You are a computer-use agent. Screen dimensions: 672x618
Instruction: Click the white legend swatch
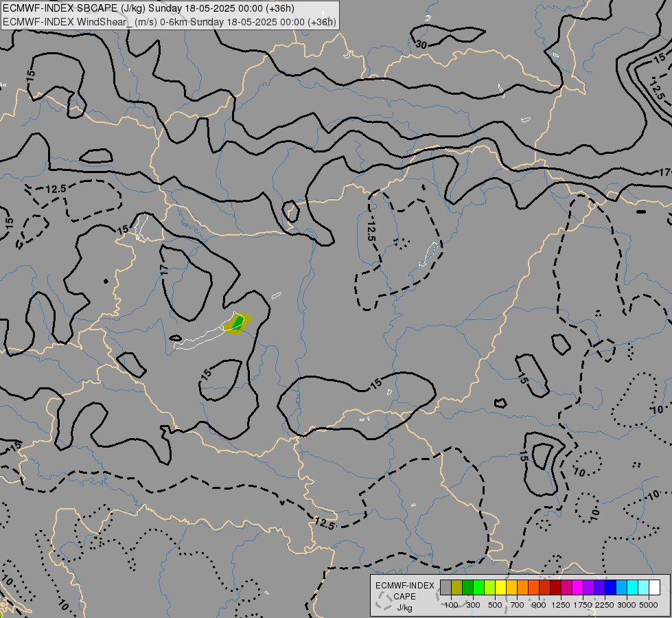click(x=654, y=588)
